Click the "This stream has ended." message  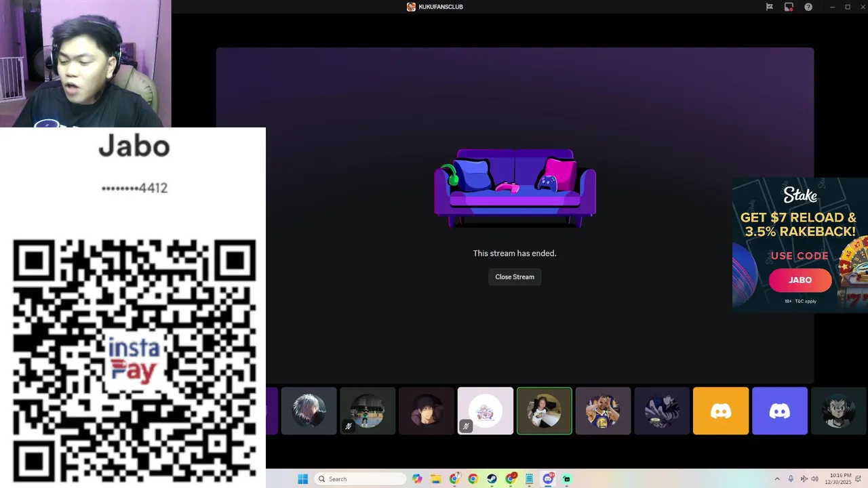tap(515, 253)
